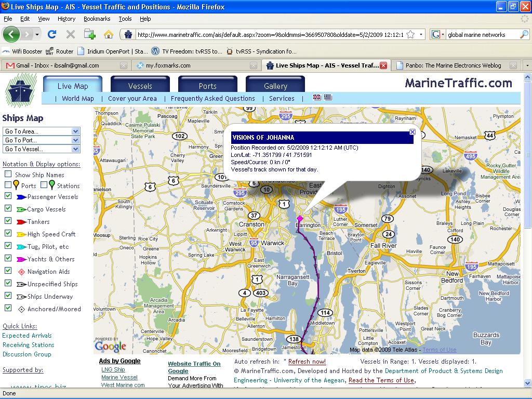
Task: Open the Receiving Stations quick link
Action: click(28, 345)
